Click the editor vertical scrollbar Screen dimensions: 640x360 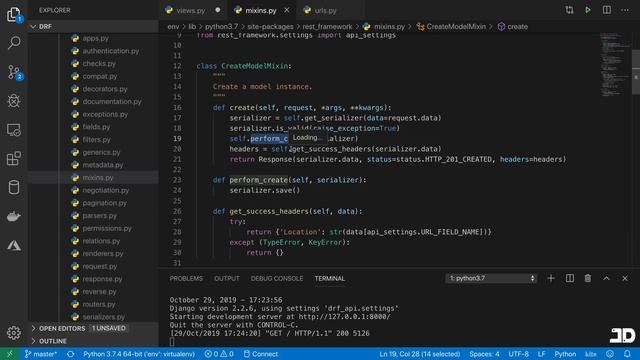tap(636, 72)
